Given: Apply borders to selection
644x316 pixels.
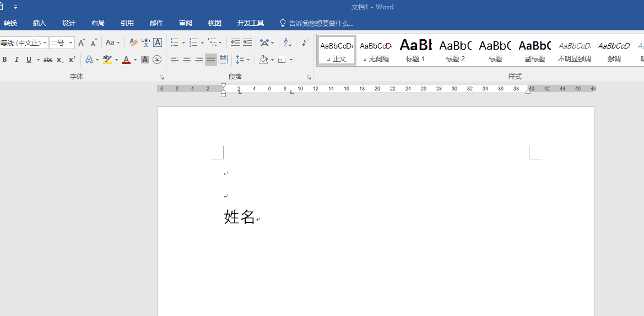Looking at the screenshot, I should pyautogui.click(x=282, y=60).
